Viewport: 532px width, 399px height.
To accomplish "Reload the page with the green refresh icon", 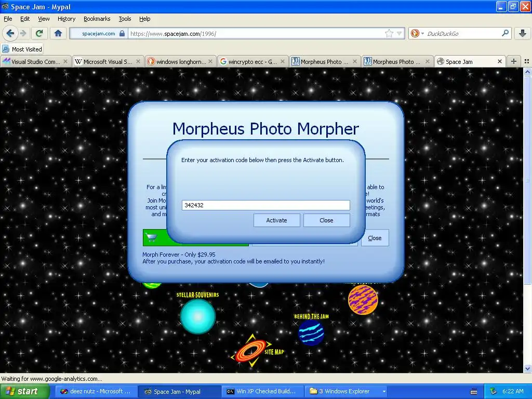I will [x=39, y=33].
